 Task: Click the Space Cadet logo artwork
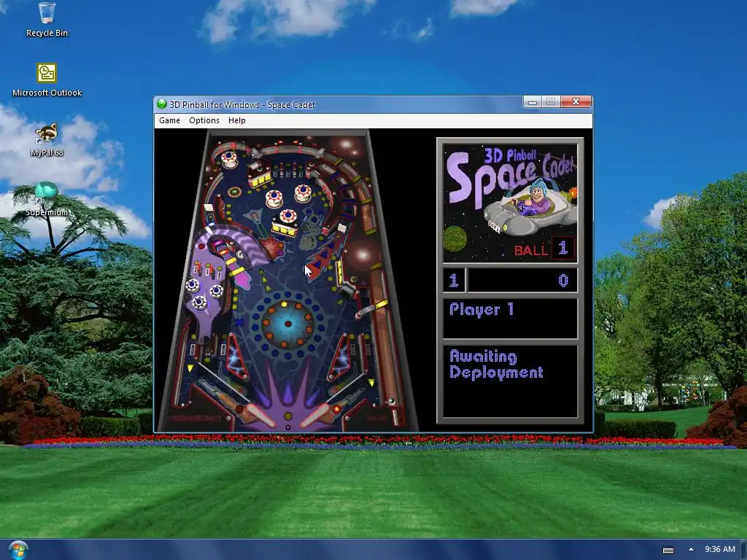[510, 203]
